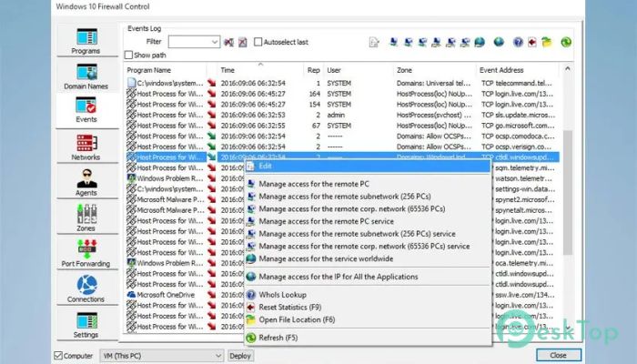Open the Networks section
The width and height of the screenshot is (637, 364).
coord(86,147)
